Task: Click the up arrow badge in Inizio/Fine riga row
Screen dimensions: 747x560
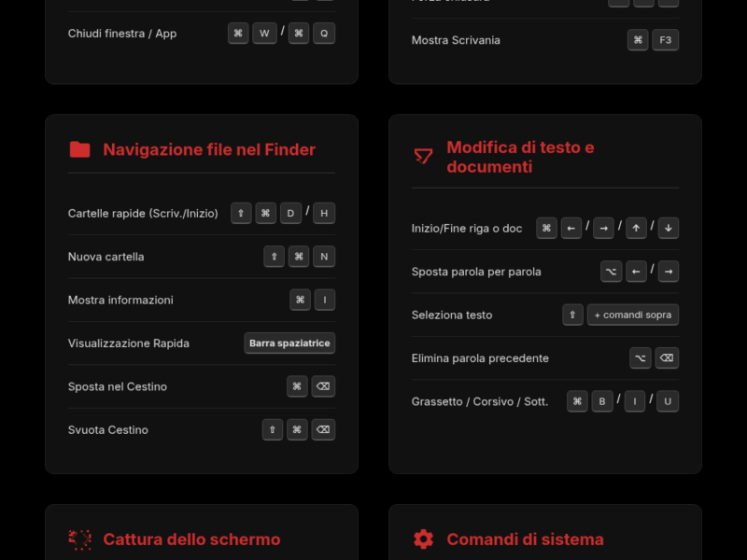Action: pyautogui.click(x=636, y=228)
